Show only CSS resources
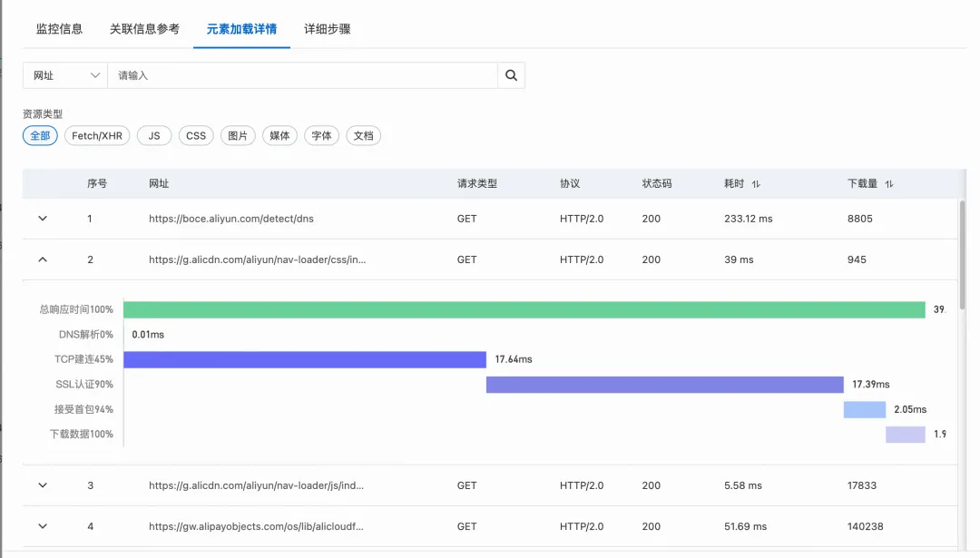 (196, 136)
